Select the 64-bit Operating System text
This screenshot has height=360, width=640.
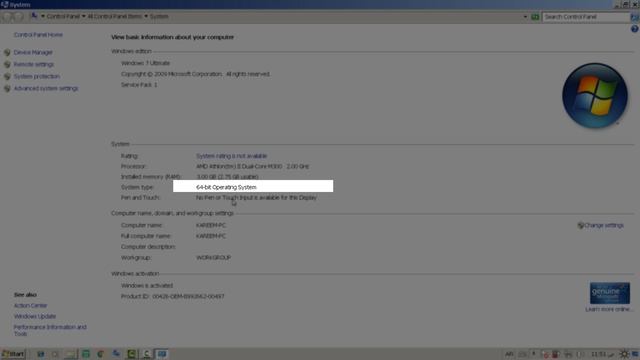[x=226, y=187]
